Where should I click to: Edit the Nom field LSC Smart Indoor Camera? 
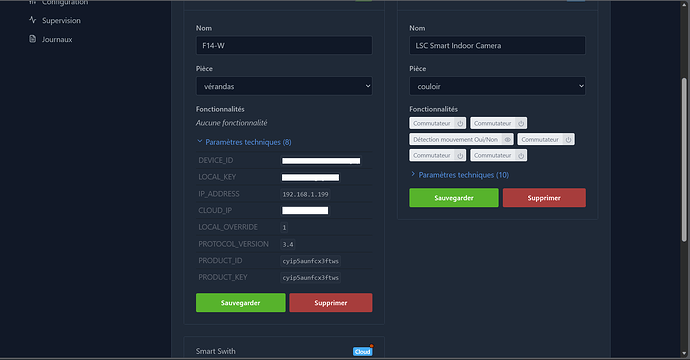497,45
